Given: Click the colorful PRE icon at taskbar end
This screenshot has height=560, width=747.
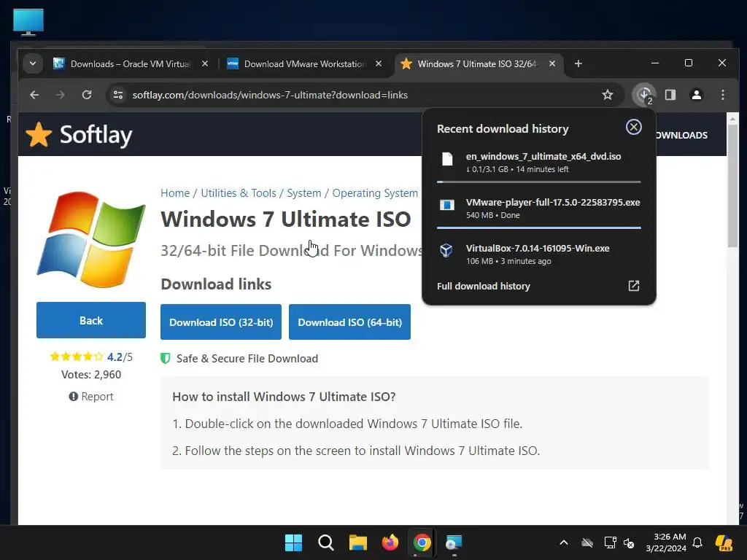Looking at the screenshot, I should pos(724,542).
